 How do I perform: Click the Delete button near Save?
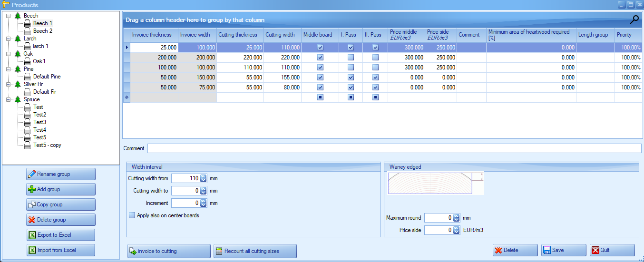pyautogui.click(x=515, y=250)
